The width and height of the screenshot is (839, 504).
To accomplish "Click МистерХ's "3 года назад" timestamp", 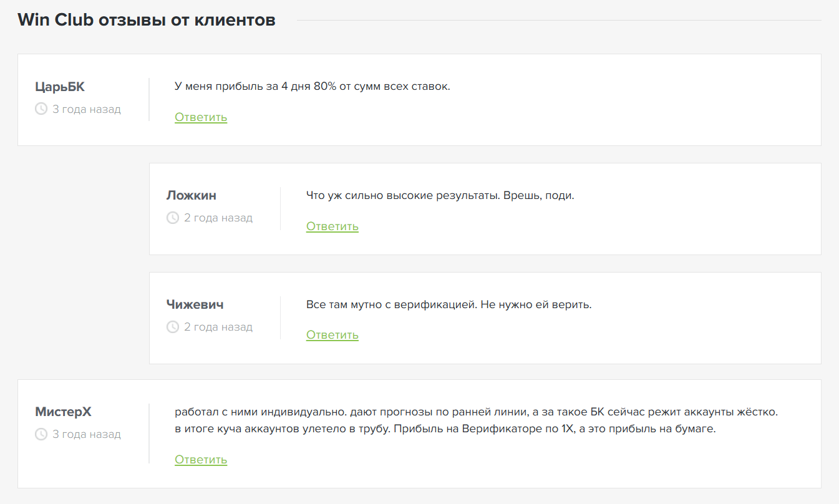I will [87, 434].
